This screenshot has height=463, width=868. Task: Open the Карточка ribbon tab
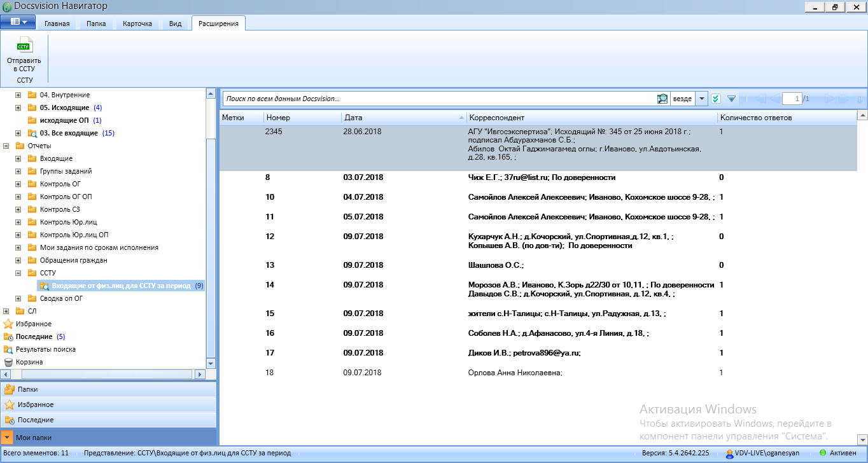pos(137,24)
